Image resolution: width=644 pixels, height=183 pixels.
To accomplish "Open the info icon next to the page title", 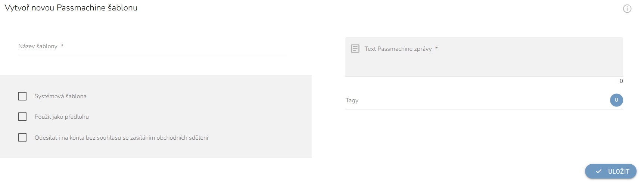I will click(x=627, y=9).
